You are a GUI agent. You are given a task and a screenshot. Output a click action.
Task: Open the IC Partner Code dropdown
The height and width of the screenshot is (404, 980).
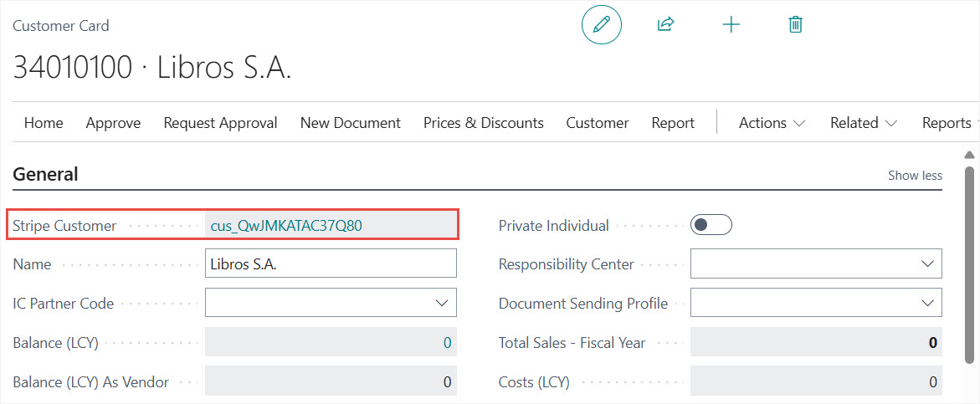442,304
